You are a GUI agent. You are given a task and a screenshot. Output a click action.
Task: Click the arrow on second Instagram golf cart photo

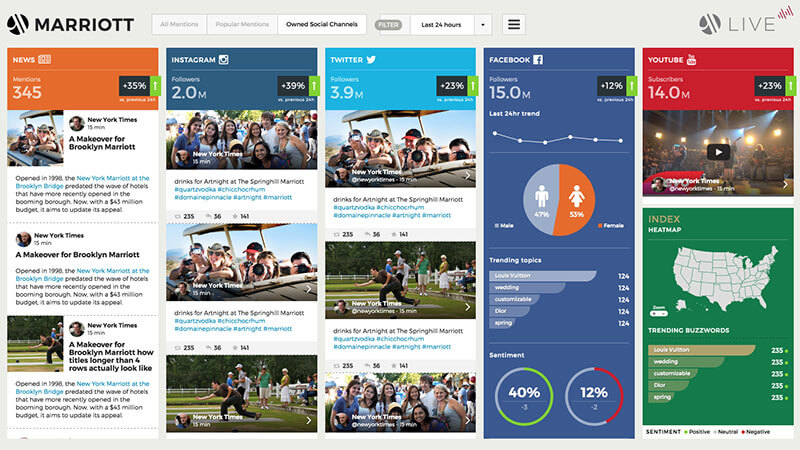coord(309,289)
